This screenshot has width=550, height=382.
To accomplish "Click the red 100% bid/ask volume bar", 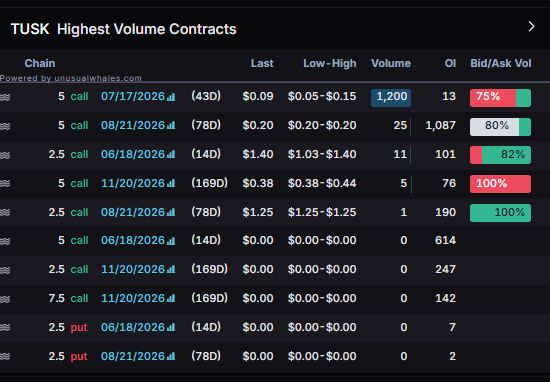I will tap(500, 184).
